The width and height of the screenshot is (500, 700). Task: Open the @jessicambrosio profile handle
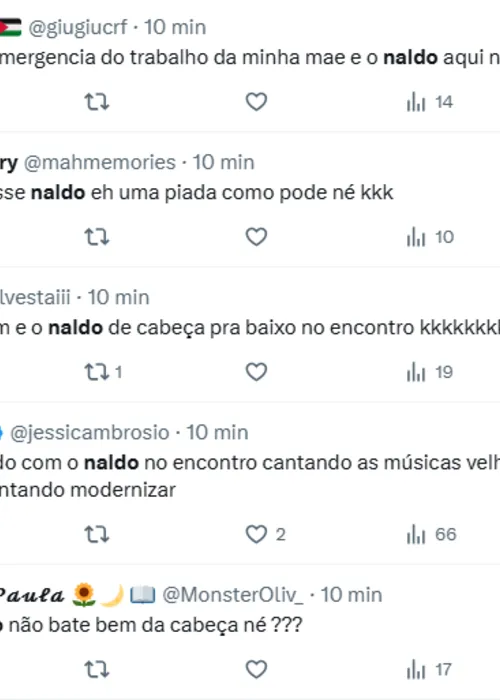click(x=90, y=433)
